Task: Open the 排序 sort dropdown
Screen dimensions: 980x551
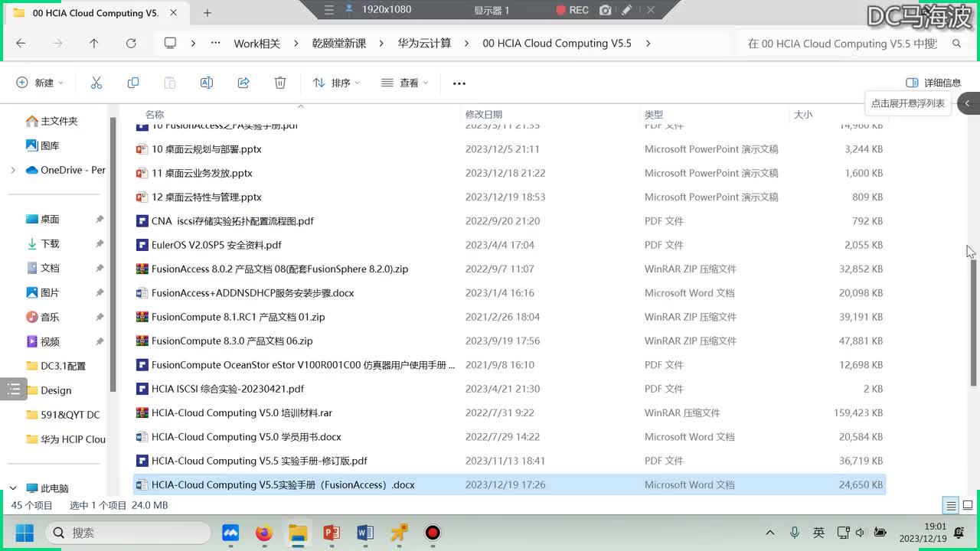Action: (335, 83)
